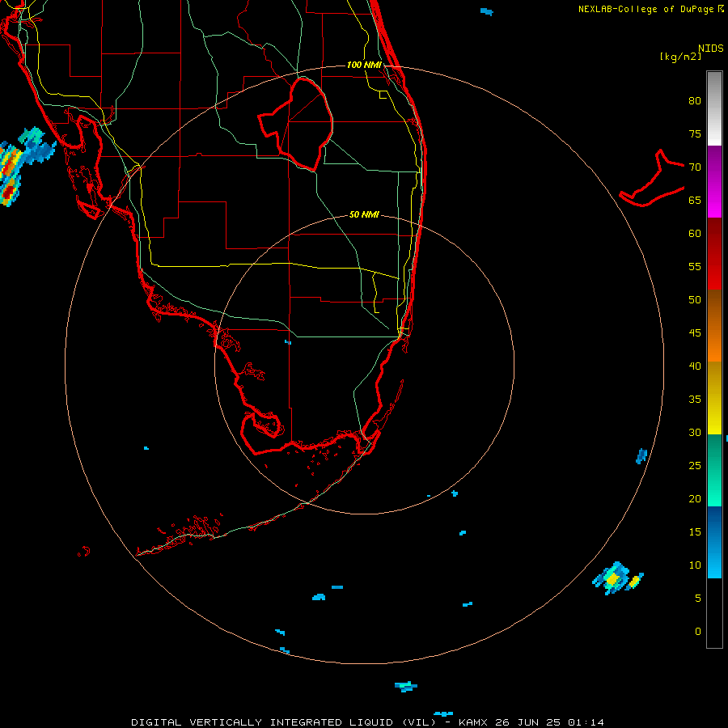Click the 45 value on the VIL scale

(x=695, y=333)
